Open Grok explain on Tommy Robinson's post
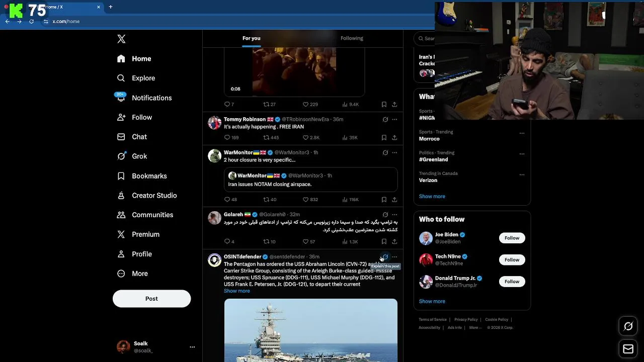 [x=385, y=120]
